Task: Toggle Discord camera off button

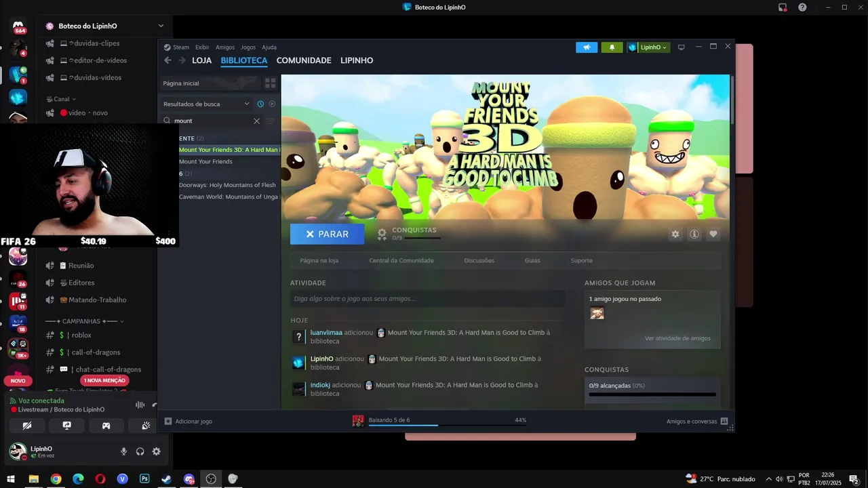Action: click(x=27, y=426)
